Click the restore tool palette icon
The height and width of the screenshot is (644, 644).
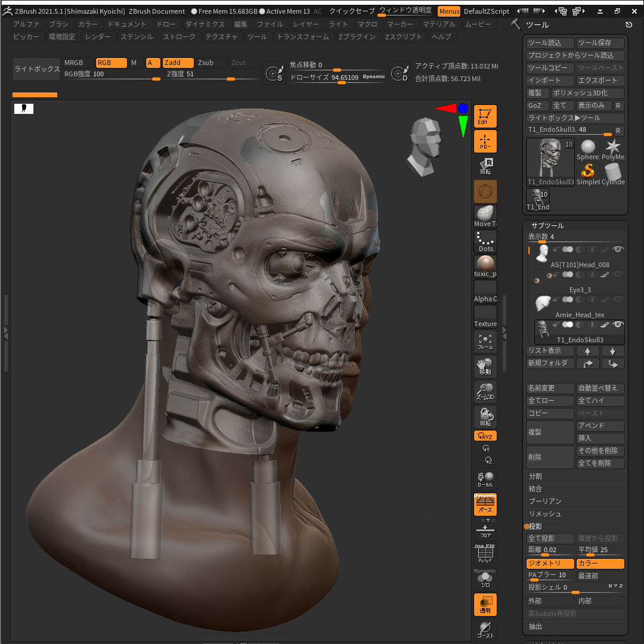(629, 25)
